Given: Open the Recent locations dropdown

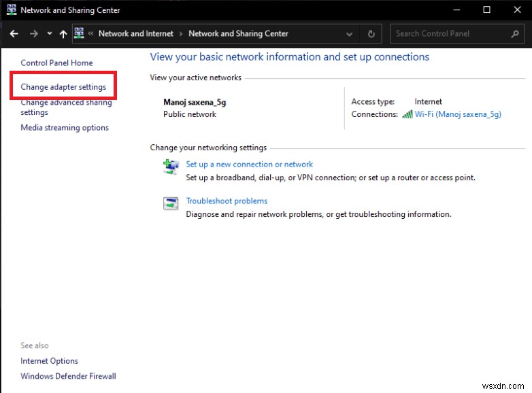Looking at the screenshot, I should tap(50, 33).
